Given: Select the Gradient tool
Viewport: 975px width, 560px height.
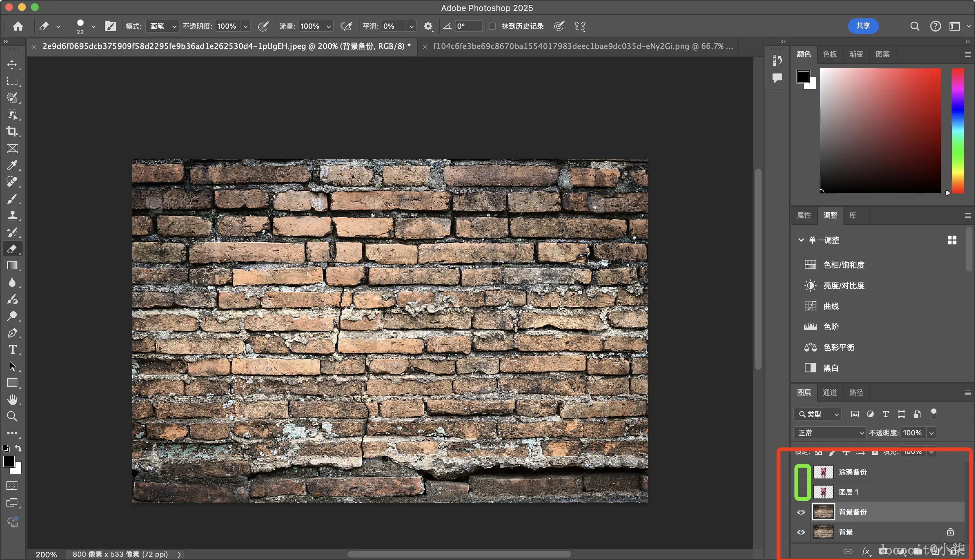Looking at the screenshot, I should (x=12, y=266).
